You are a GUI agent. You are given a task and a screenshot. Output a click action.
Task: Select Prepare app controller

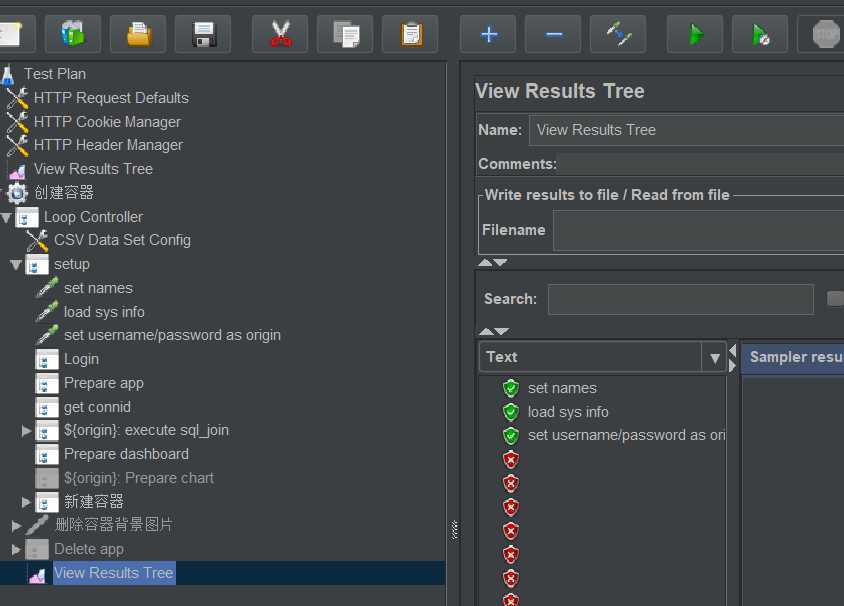click(x=104, y=383)
